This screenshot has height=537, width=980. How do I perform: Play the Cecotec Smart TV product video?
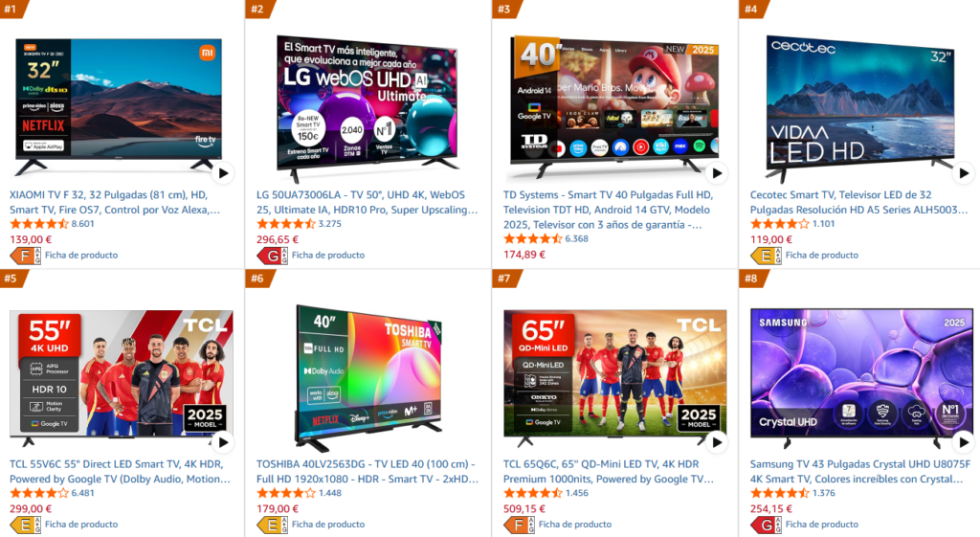pos(964,173)
